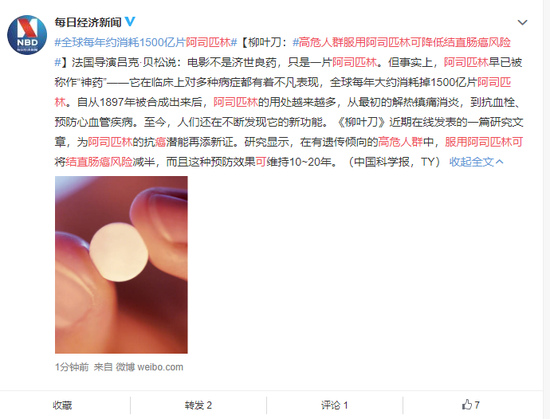Click red phrase 服用阿司匹林可 in body
This screenshot has width=550, height=419.
click(484, 142)
